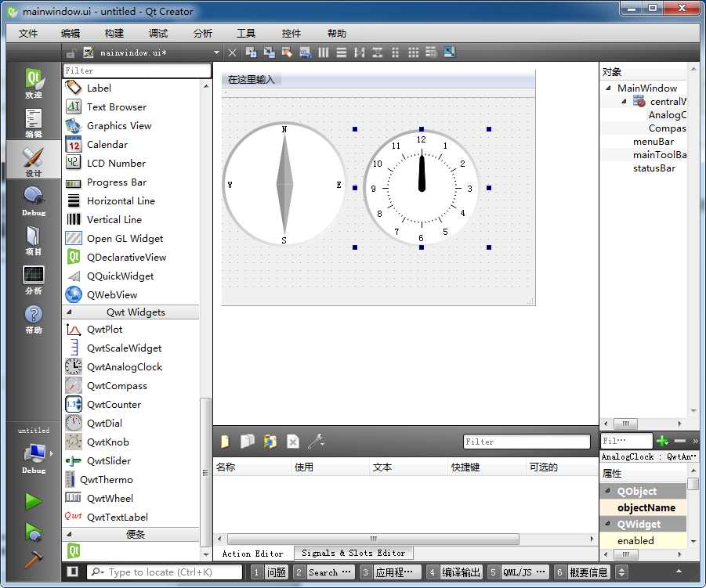Select the QwtPlot widget

click(x=104, y=330)
